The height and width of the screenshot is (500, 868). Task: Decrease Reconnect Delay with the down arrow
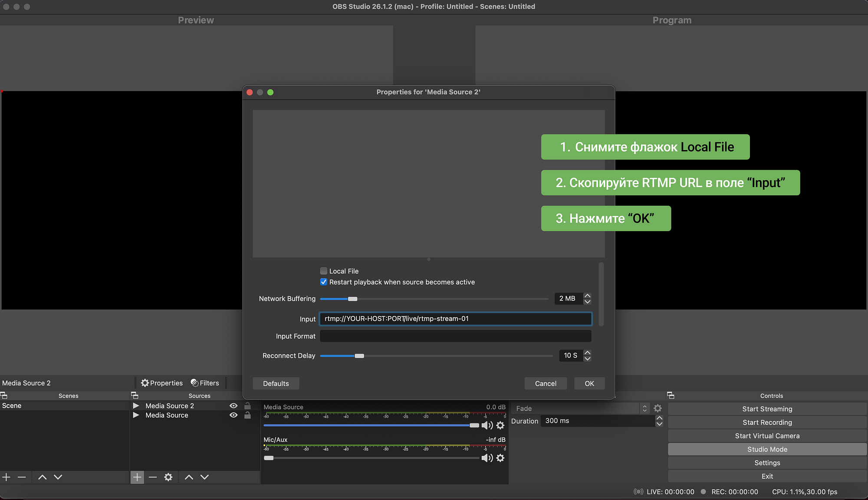click(587, 359)
